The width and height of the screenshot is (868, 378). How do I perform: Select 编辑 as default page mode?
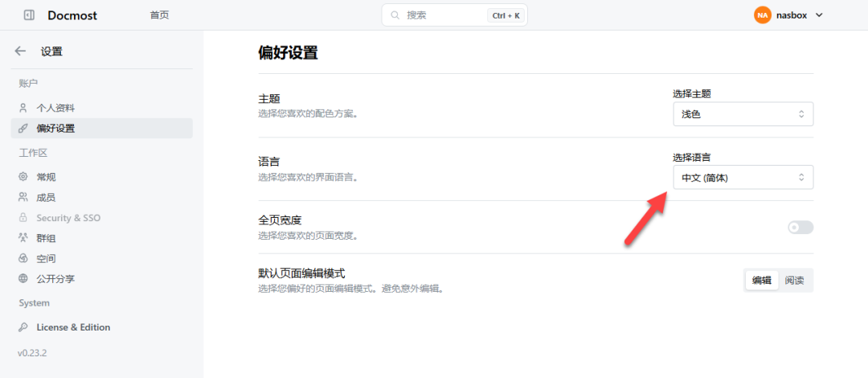pos(762,281)
